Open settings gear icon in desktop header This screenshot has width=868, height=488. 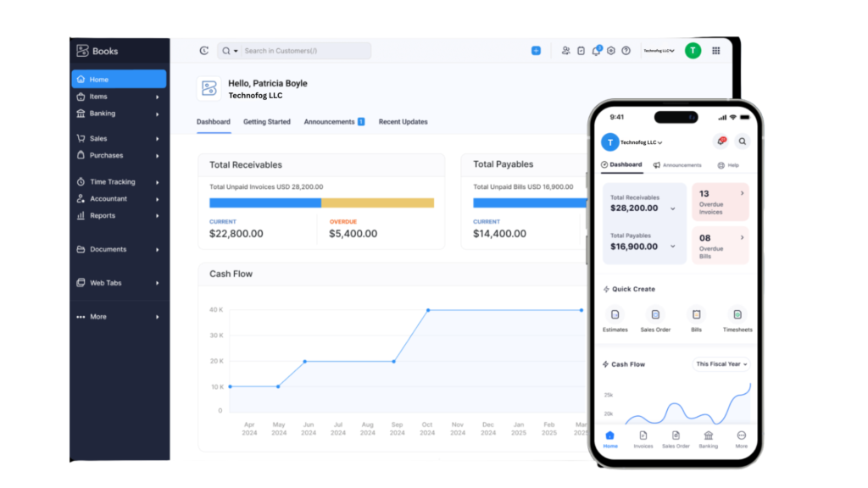[x=610, y=51]
